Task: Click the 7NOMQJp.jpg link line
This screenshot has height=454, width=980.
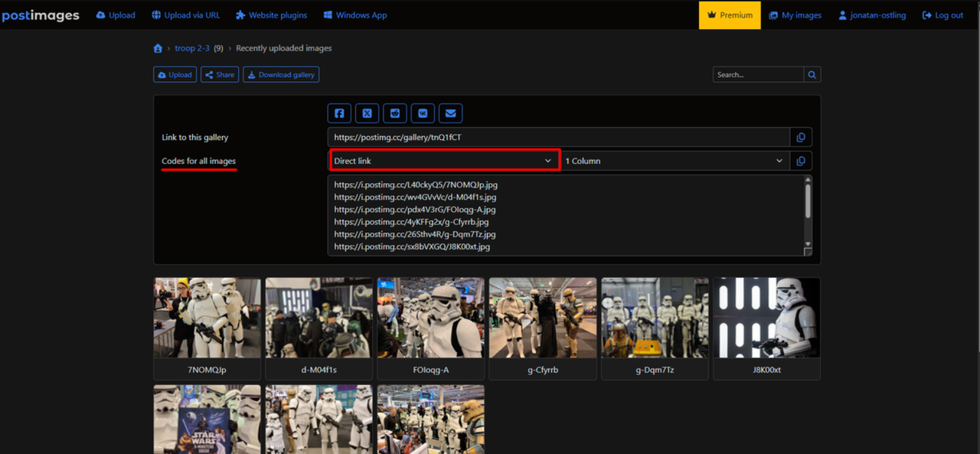Action: point(416,185)
